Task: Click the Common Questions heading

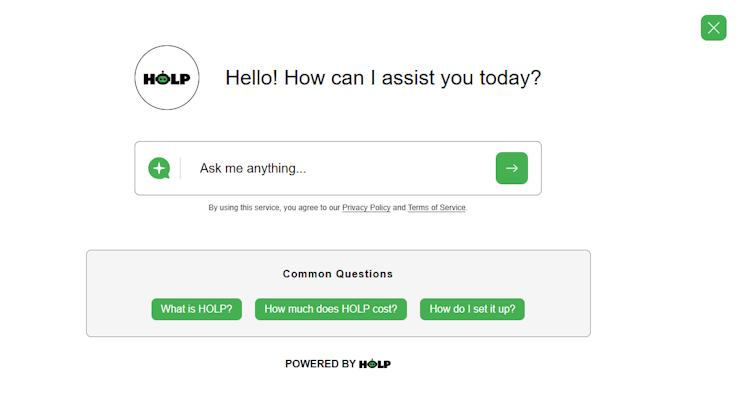Action: click(338, 274)
